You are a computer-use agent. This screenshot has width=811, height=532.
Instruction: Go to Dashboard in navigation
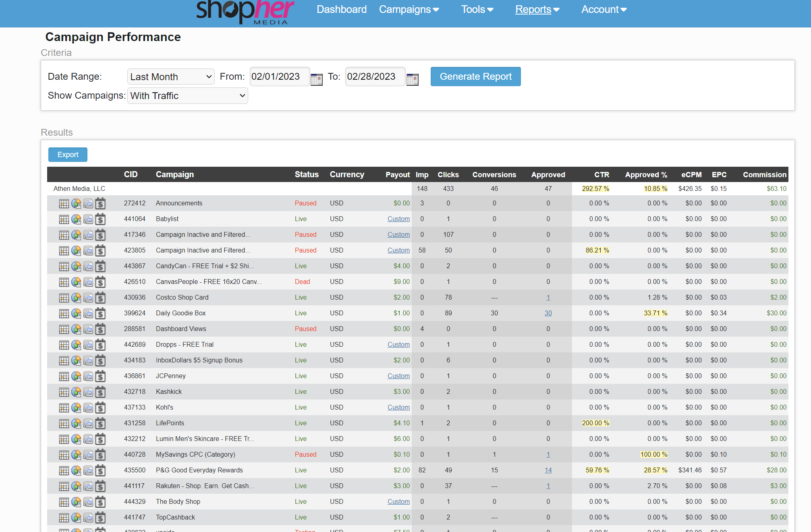pyautogui.click(x=342, y=9)
